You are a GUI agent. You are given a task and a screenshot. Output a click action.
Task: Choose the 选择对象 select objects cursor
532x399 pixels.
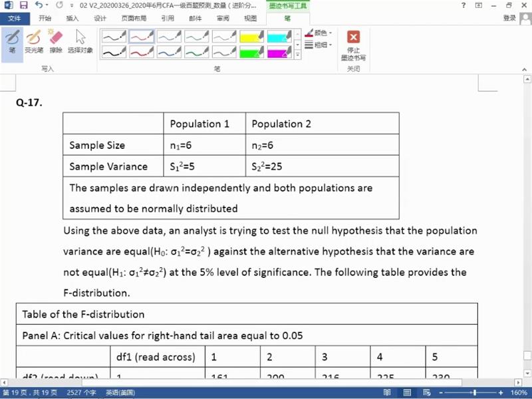[x=80, y=42]
